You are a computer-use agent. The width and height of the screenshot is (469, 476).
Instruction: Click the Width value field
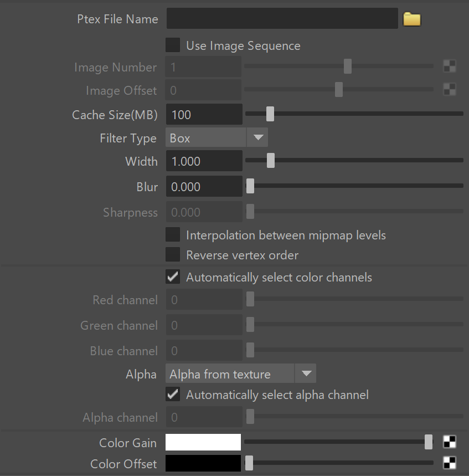click(x=204, y=161)
